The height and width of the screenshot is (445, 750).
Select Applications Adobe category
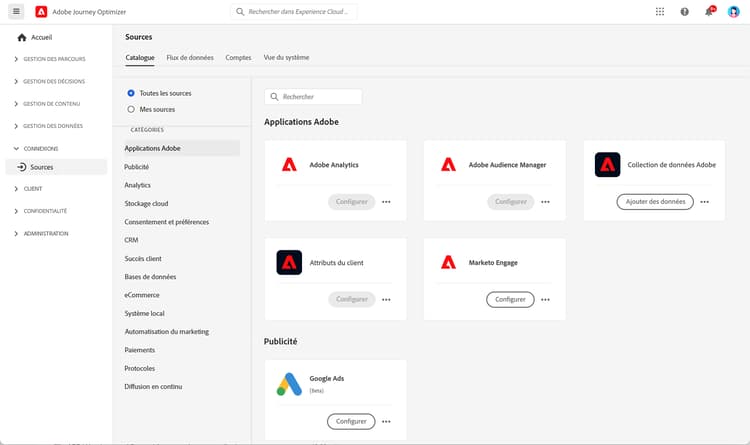point(181,148)
